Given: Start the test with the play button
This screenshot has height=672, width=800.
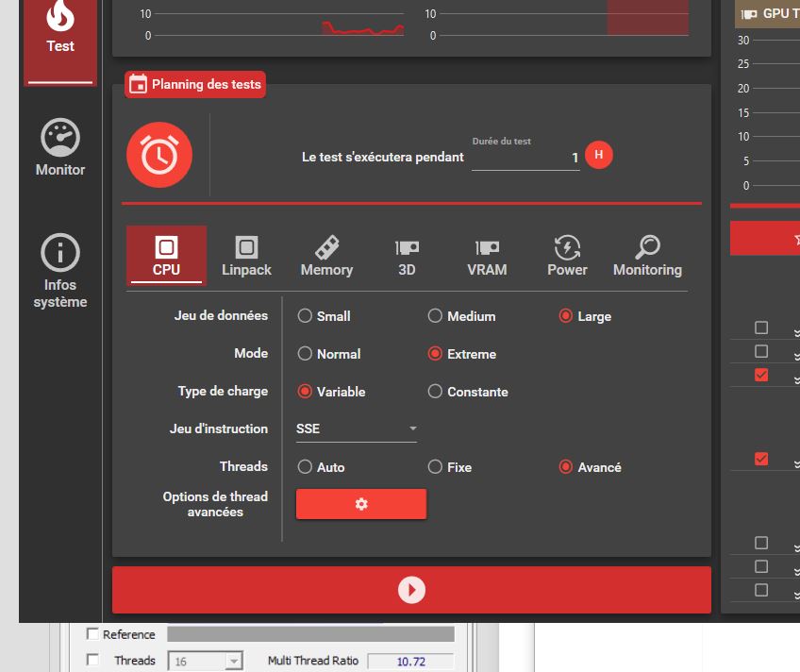Looking at the screenshot, I should 411,590.
